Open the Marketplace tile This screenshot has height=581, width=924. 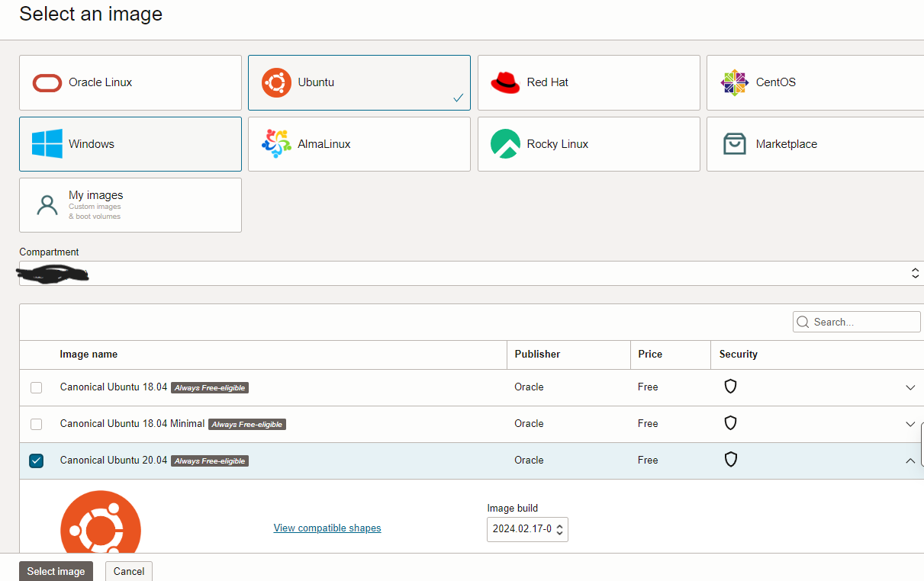click(x=815, y=144)
